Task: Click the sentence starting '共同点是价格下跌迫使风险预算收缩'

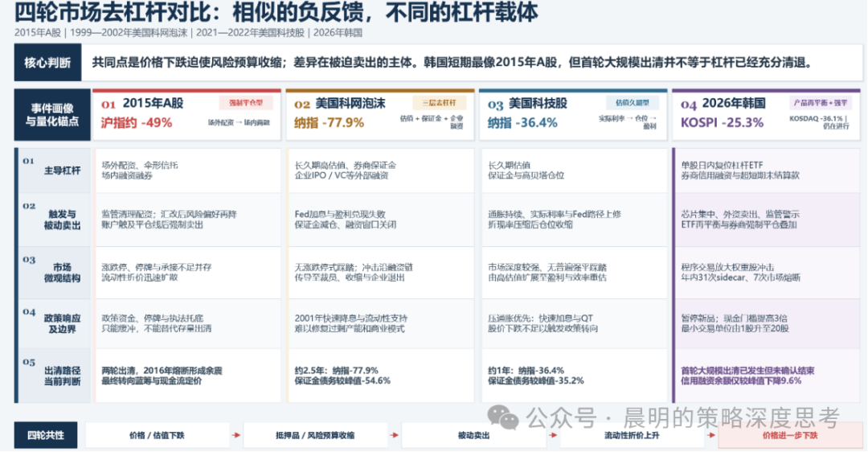Action: (452, 63)
